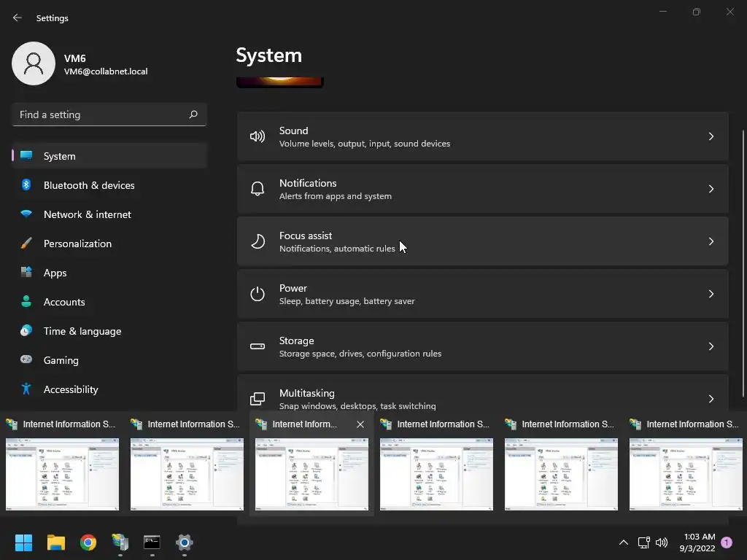This screenshot has width=747, height=560.
Task: Click the volume tray icon
Action: click(x=662, y=542)
